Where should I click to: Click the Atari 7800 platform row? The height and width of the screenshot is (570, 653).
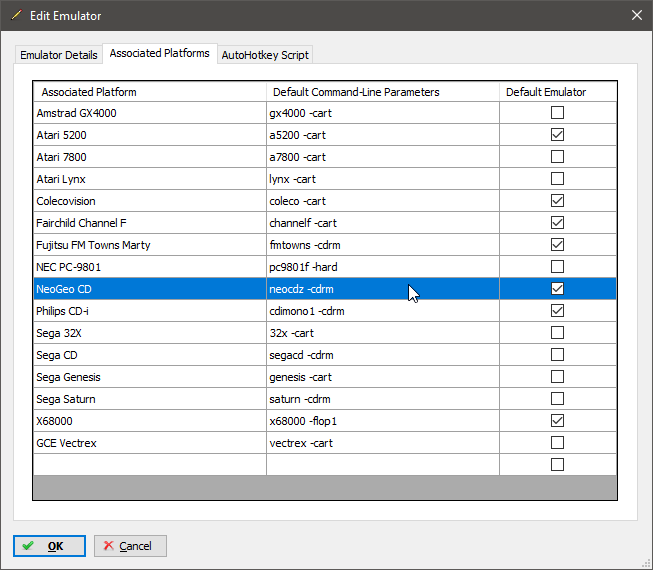[150, 157]
